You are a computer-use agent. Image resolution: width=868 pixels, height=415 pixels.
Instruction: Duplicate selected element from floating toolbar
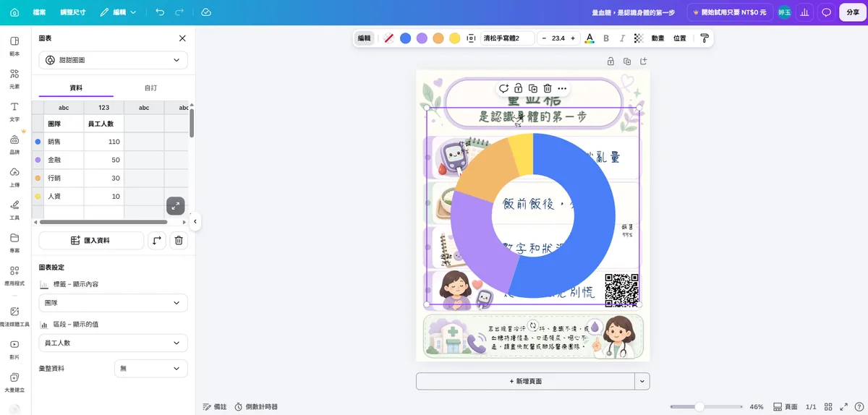pyautogui.click(x=533, y=88)
